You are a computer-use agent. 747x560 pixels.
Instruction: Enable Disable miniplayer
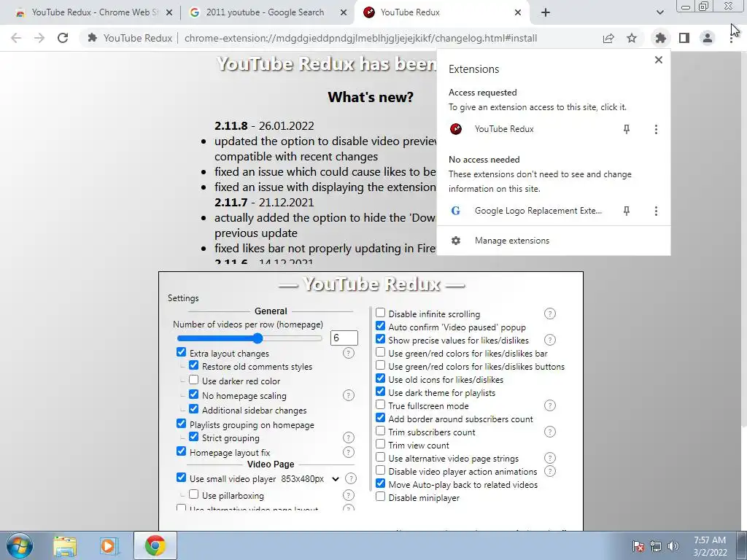click(380, 497)
